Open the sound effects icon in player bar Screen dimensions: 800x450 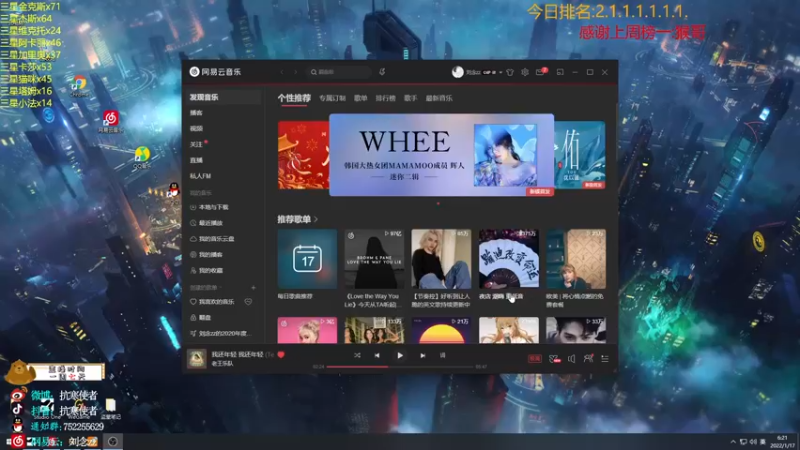click(x=554, y=359)
